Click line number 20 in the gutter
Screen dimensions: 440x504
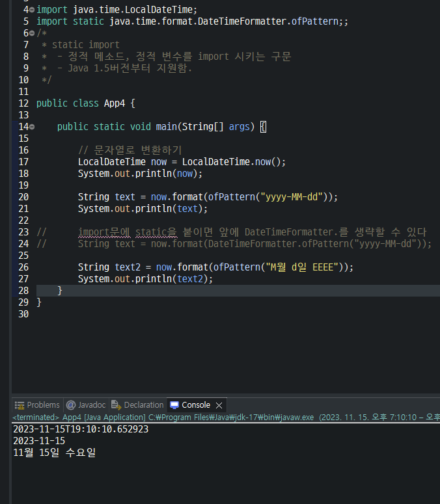tap(23, 197)
